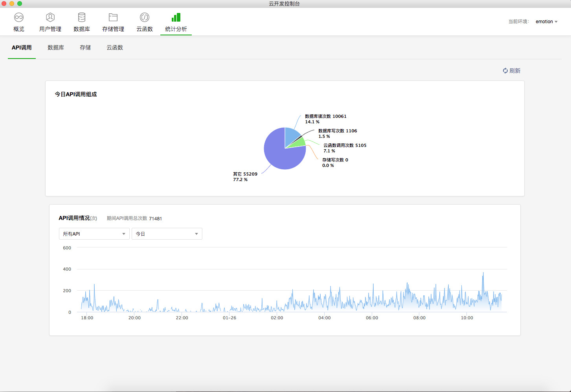Click the green macOS zoom window button
571x392 pixels.
click(20, 4)
